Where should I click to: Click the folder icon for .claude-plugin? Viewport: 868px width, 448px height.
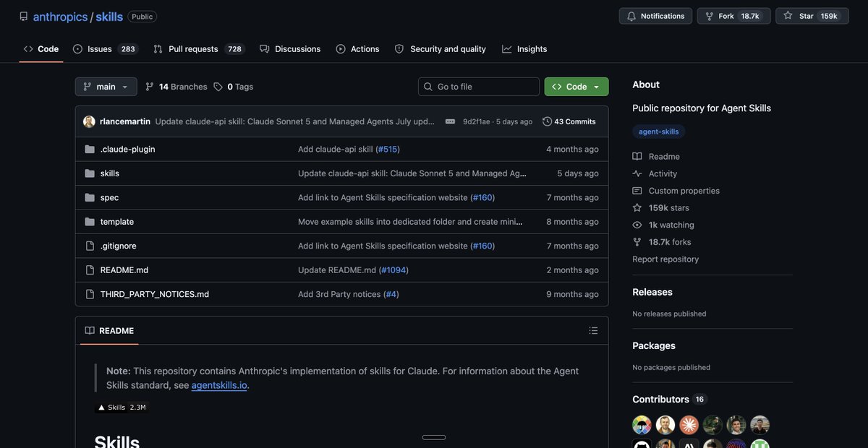[x=90, y=150]
